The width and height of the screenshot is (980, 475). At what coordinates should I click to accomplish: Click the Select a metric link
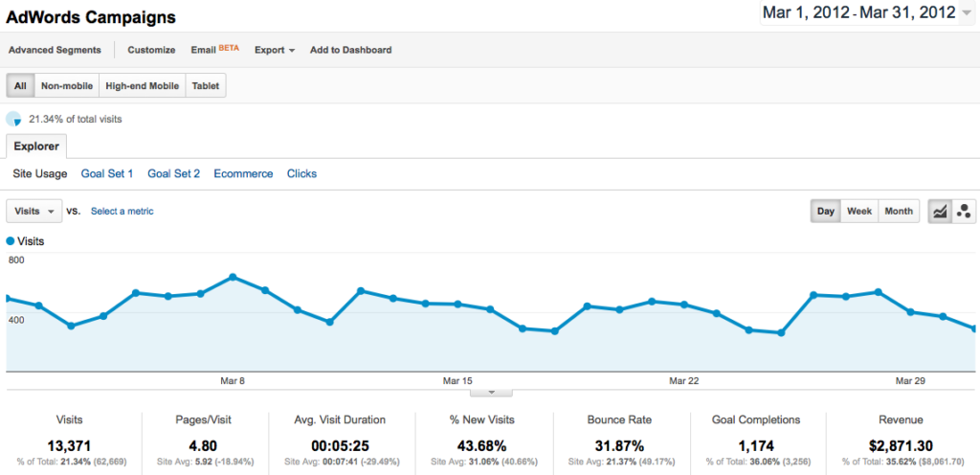pos(122,212)
